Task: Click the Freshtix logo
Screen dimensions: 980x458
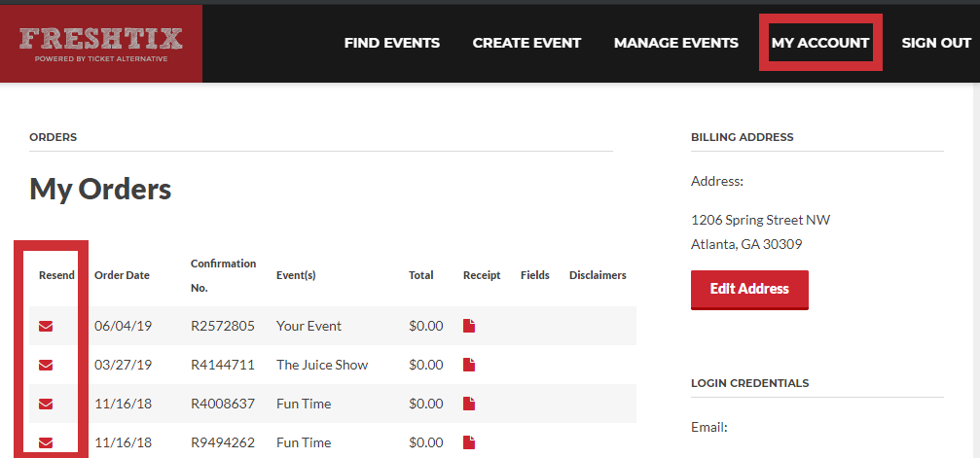Action: pos(101,44)
